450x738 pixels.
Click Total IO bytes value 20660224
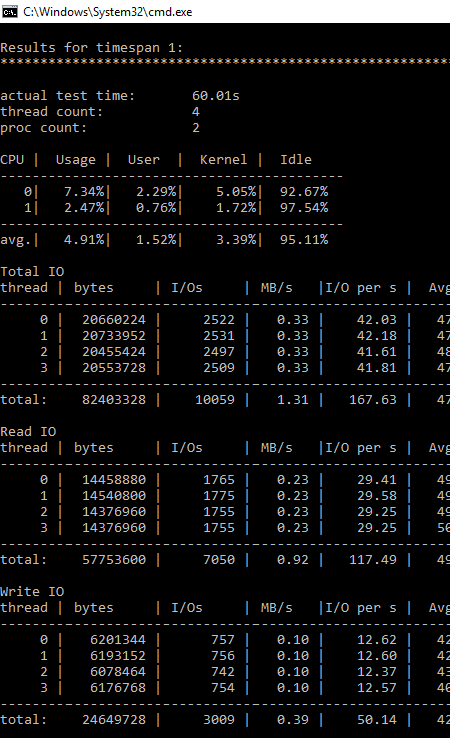click(114, 320)
